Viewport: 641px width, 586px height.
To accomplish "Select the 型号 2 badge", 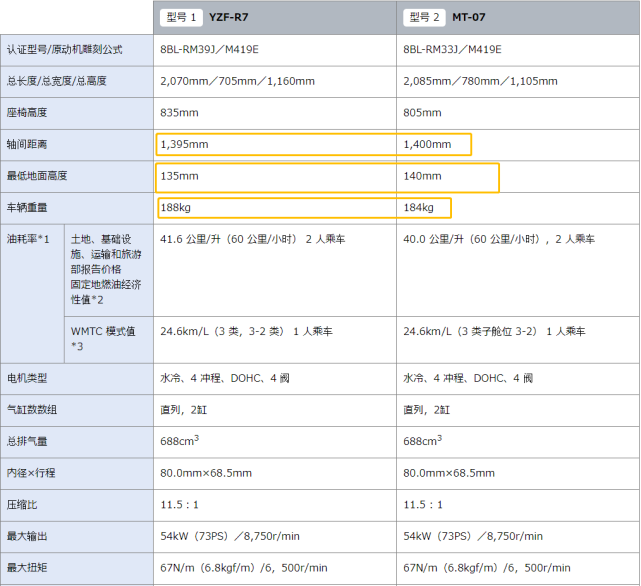I will [x=424, y=18].
